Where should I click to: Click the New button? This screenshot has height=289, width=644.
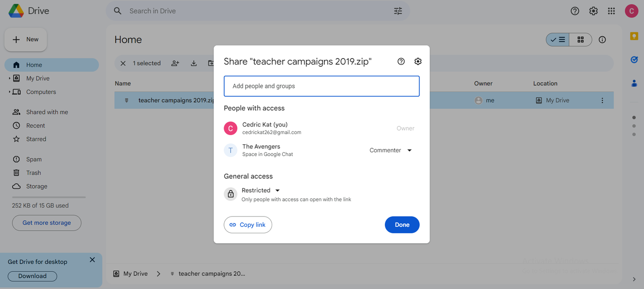26,39
